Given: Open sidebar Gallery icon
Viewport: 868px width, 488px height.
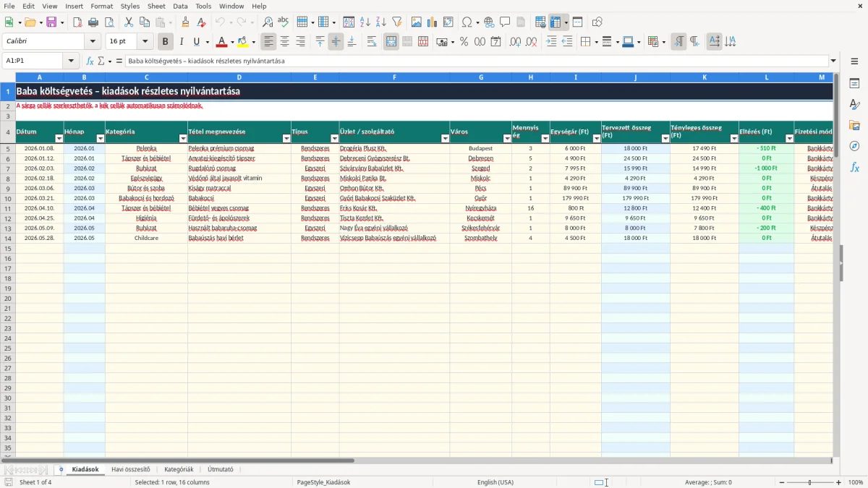Looking at the screenshot, I should coord(854,125).
